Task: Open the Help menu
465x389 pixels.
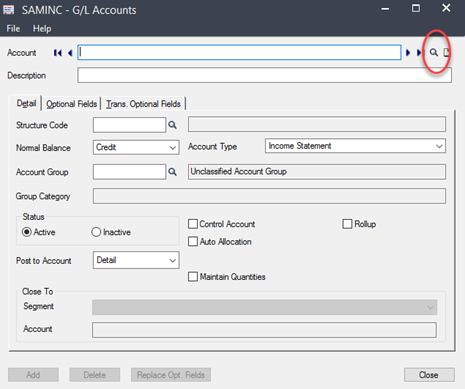Action: tap(42, 29)
